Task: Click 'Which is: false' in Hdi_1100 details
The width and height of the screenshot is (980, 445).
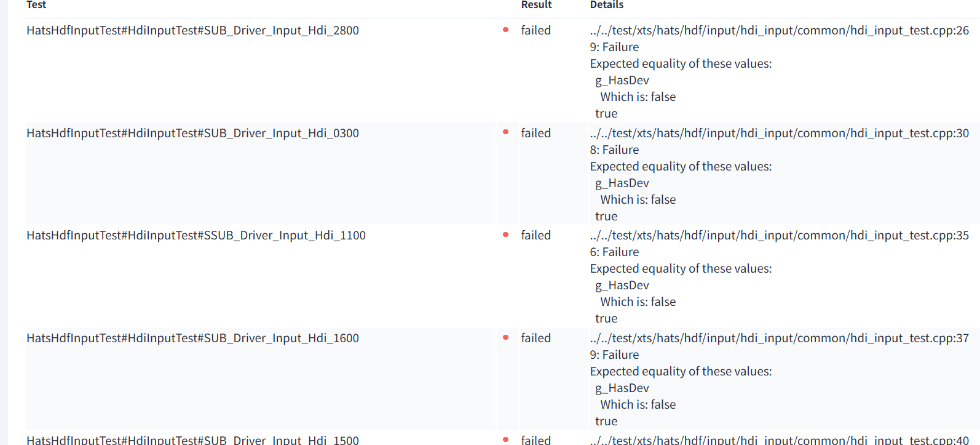Action: (638, 302)
